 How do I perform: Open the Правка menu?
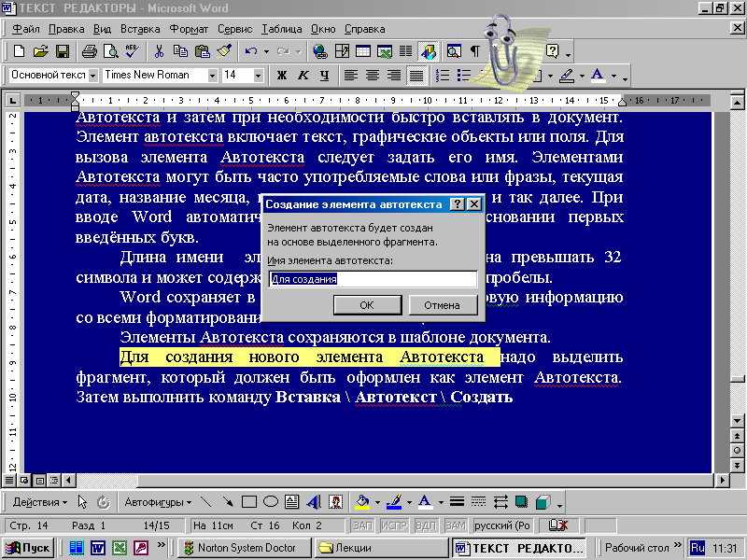pyautogui.click(x=66, y=29)
